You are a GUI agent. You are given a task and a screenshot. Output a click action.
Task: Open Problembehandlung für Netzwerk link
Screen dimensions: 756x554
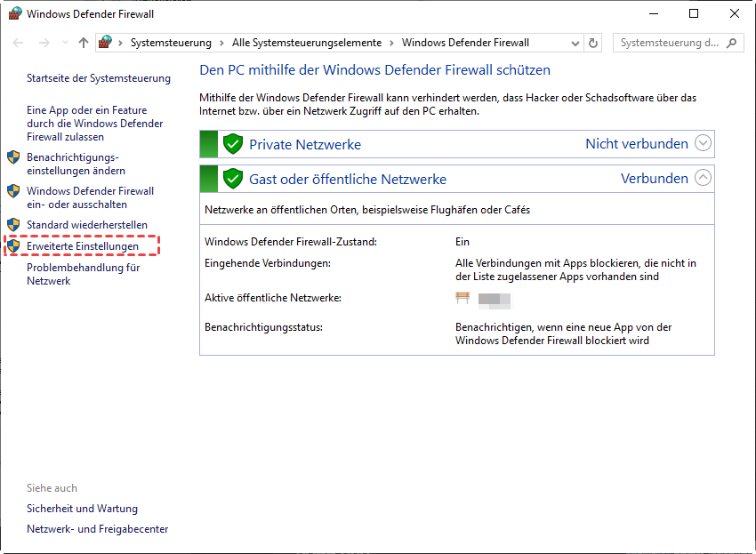pyautogui.click(x=83, y=274)
